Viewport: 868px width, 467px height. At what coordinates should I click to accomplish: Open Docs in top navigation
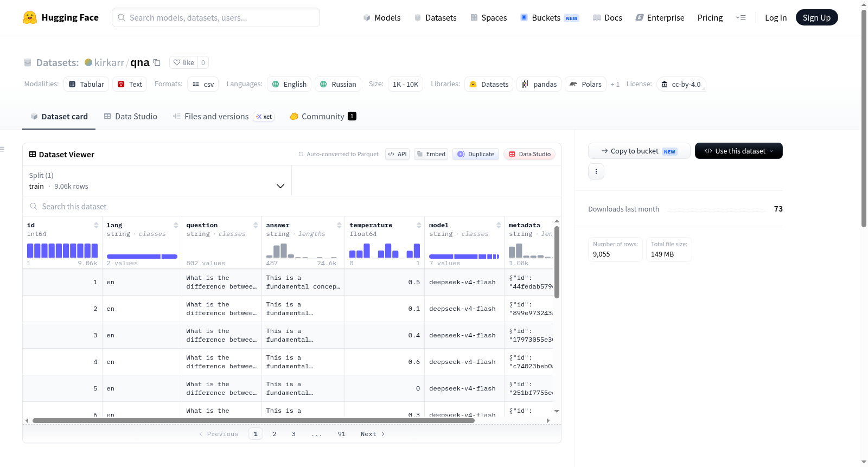point(608,17)
